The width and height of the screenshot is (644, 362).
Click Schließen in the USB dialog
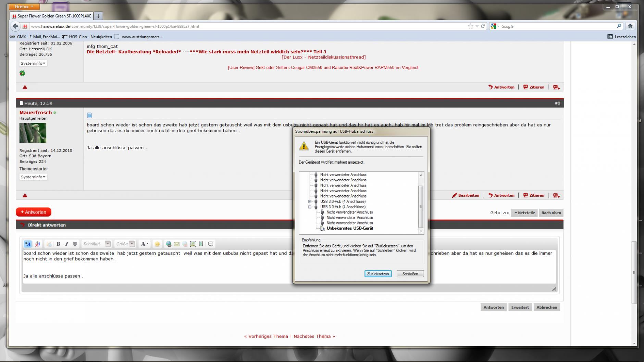[410, 274]
